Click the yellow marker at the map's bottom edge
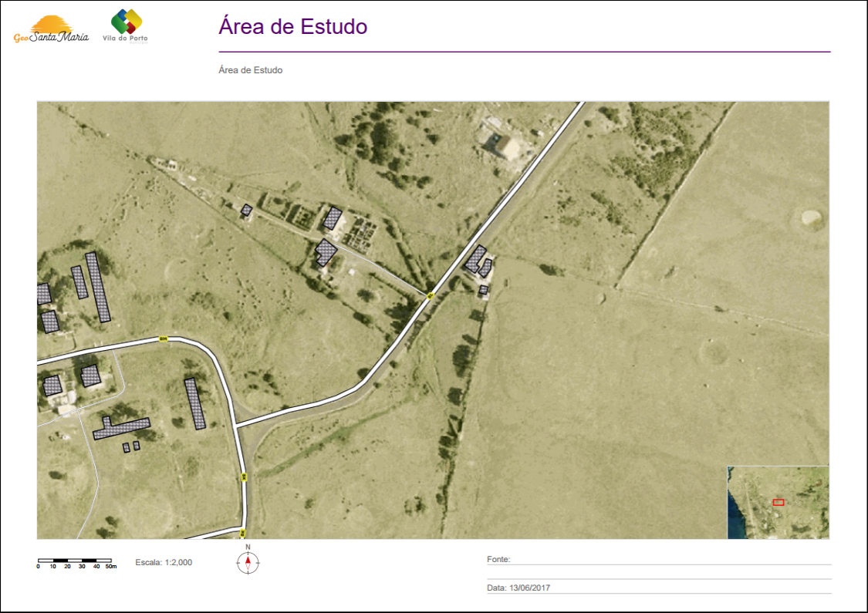Viewport: 868px width, 613px height. pos(242,531)
